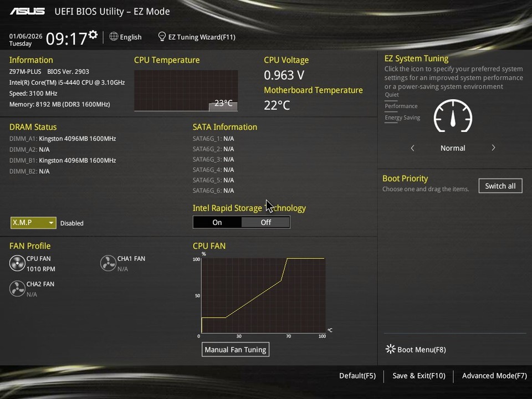Click the 0.963 V voltage value
Viewport: 532px width, 399px height.
(x=284, y=75)
